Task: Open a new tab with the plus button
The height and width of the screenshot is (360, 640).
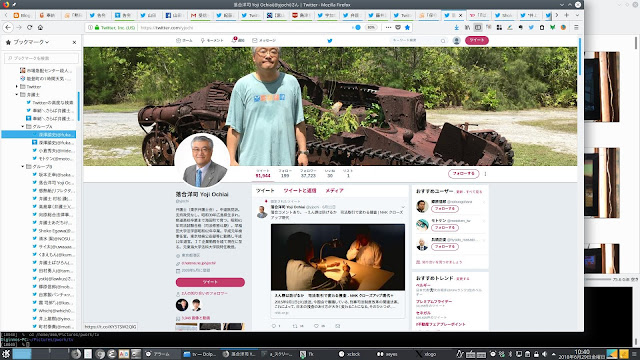Action: tap(567, 15)
